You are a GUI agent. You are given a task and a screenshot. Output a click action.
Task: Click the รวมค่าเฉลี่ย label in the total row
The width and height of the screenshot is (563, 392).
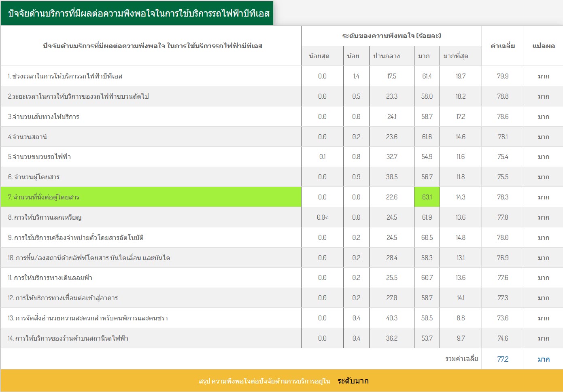pyautogui.click(x=461, y=359)
